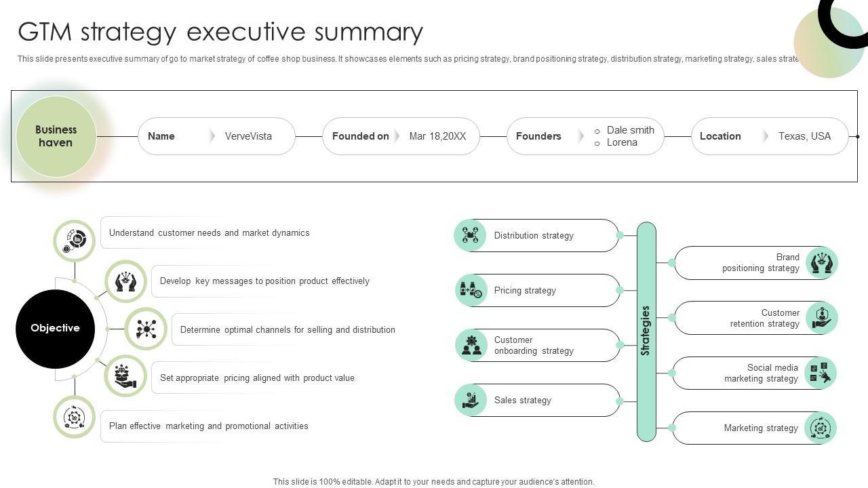Click the vertical Strategies green bar
Screen dimensions: 868x488
pyautogui.click(x=646, y=331)
